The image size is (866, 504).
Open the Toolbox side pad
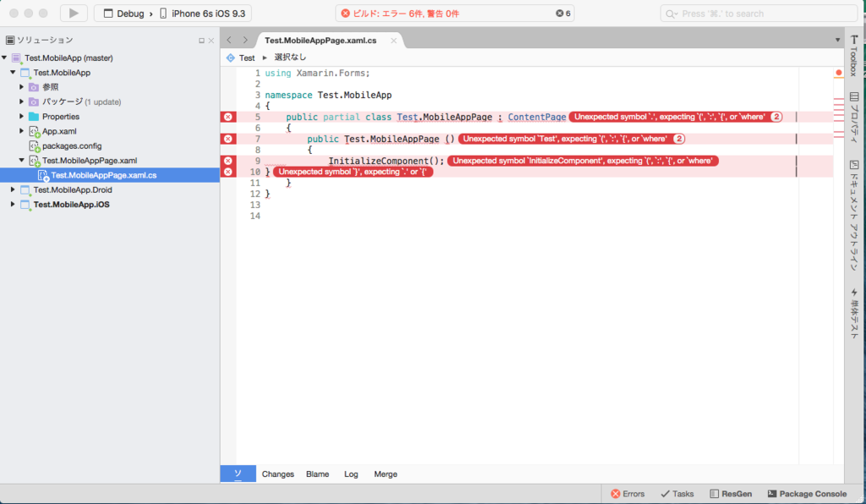pyautogui.click(x=854, y=56)
